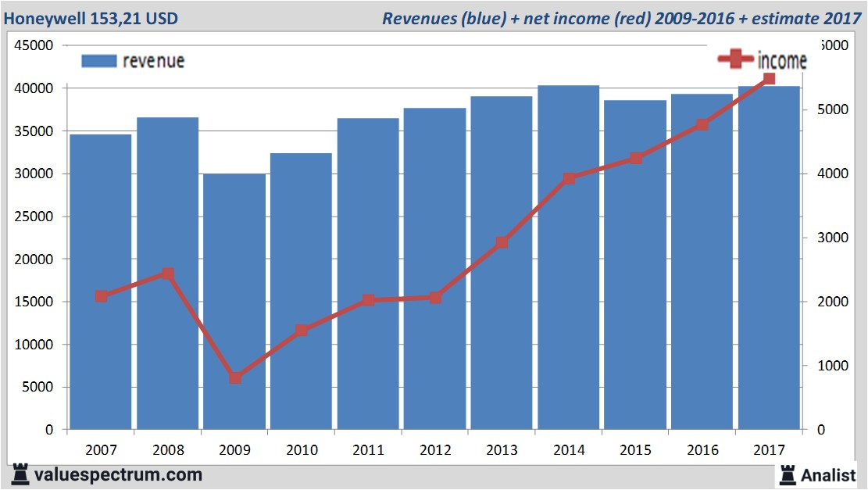Click the 2012 income data point

pyautogui.click(x=435, y=298)
